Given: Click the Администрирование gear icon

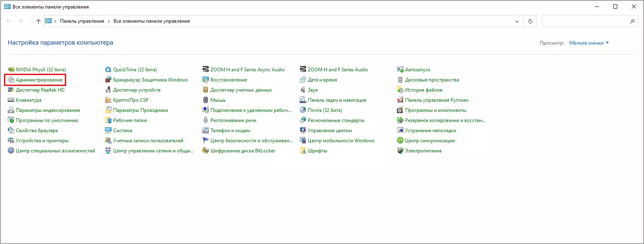Looking at the screenshot, I should (11, 80).
